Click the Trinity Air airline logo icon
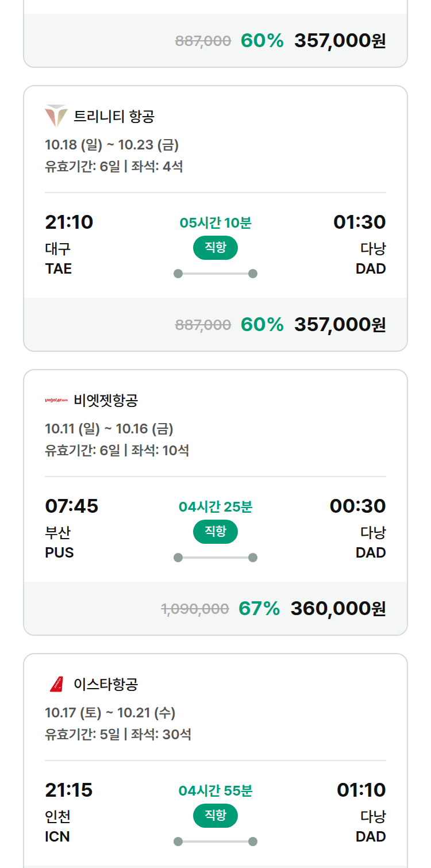The width and height of the screenshot is (431, 868). [56, 116]
